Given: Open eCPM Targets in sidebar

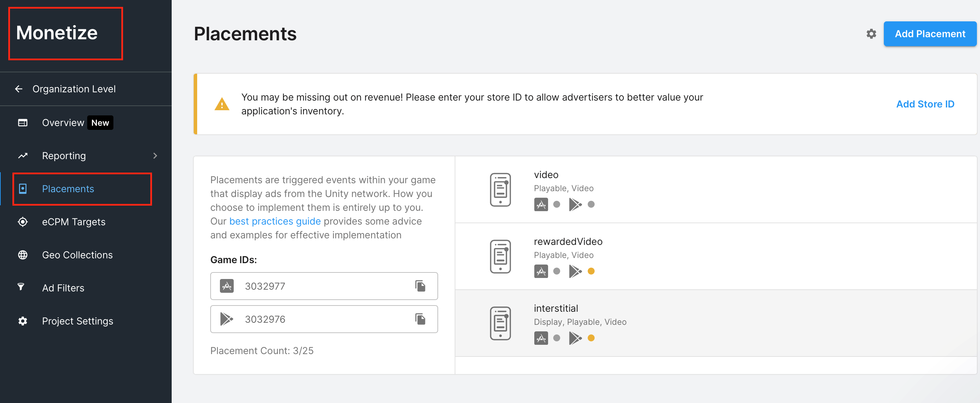Looking at the screenshot, I should coord(73,222).
